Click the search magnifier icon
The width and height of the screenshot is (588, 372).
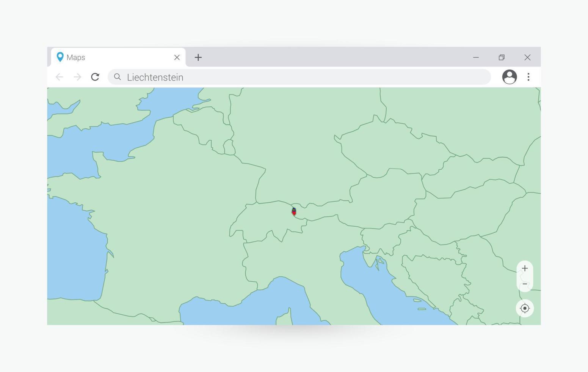(118, 77)
